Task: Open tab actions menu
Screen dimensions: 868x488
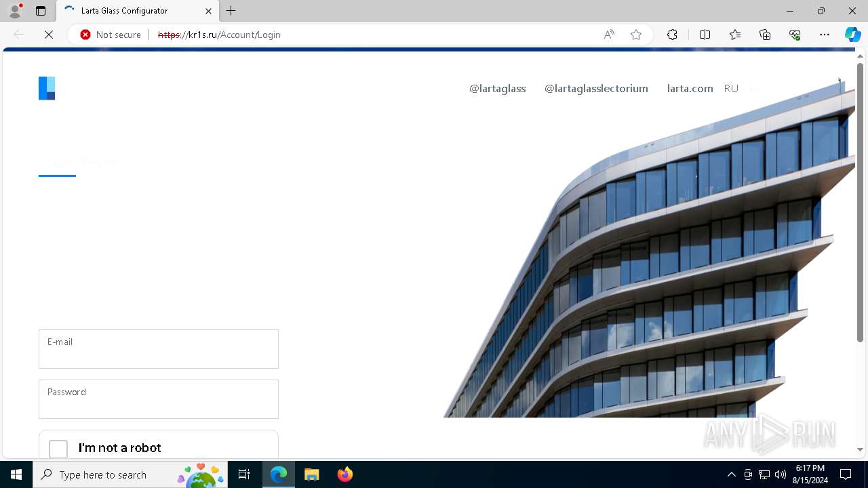Action: click(41, 11)
